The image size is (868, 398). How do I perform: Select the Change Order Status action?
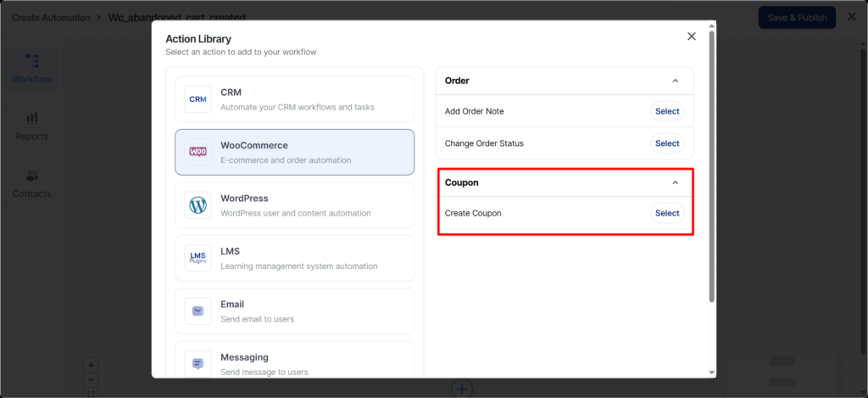pos(666,143)
